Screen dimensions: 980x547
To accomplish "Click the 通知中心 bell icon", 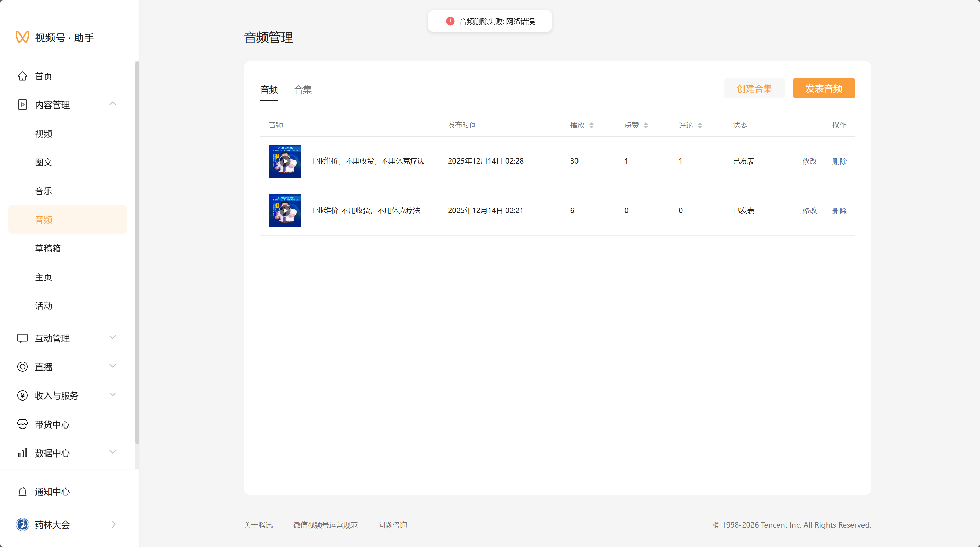I will coord(23,491).
